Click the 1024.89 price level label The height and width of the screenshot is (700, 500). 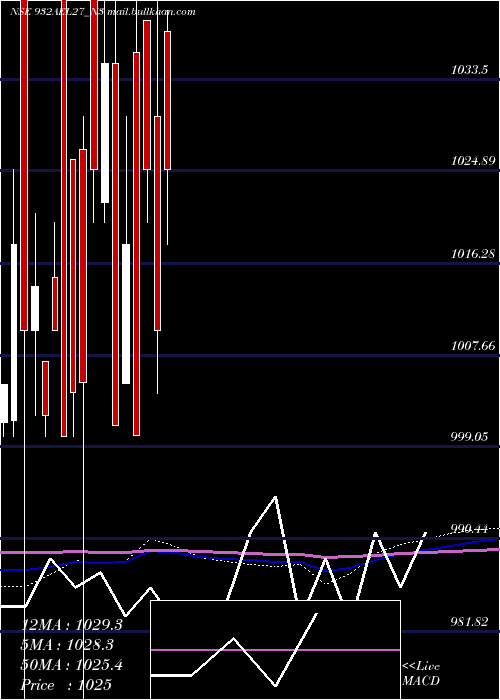point(473,161)
